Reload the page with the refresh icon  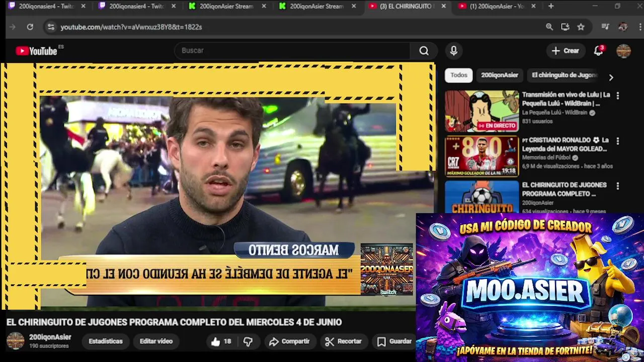click(x=30, y=27)
